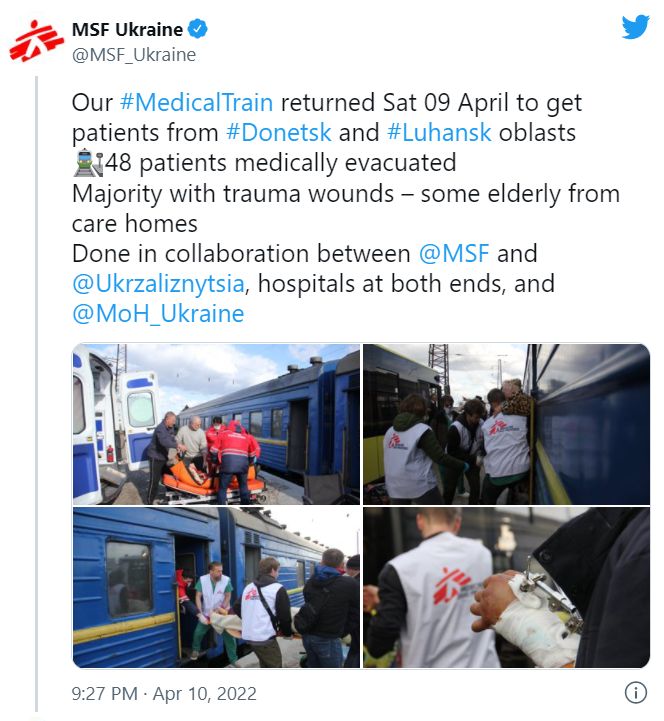Image resolution: width=664 pixels, height=721 pixels.
Task: Visit the @MSF mention
Action: click(x=454, y=253)
